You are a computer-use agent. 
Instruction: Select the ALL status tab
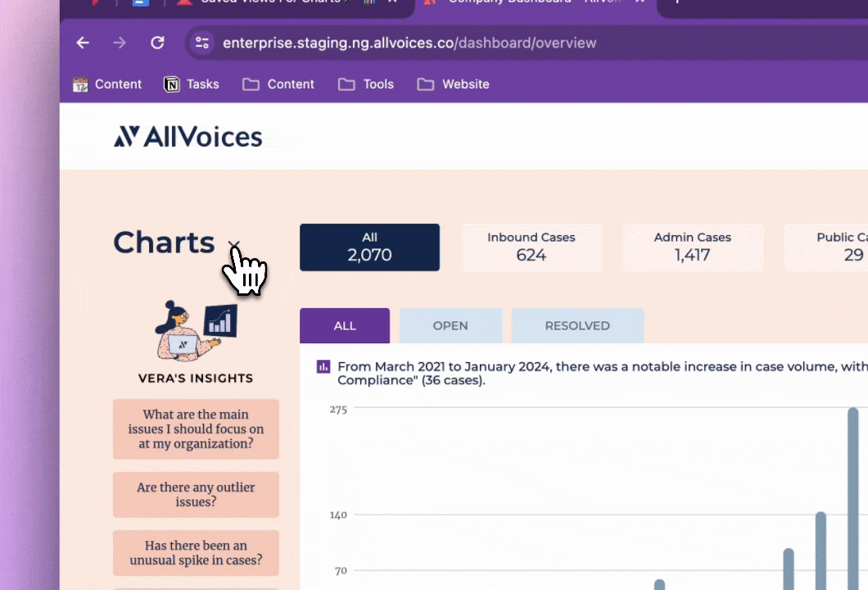tap(345, 326)
